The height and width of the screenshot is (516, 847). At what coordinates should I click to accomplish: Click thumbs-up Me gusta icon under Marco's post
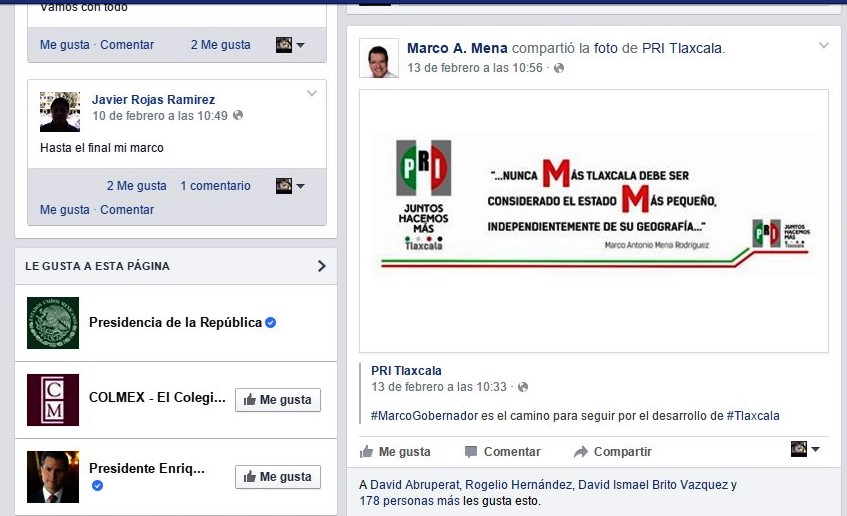pos(366,451)
